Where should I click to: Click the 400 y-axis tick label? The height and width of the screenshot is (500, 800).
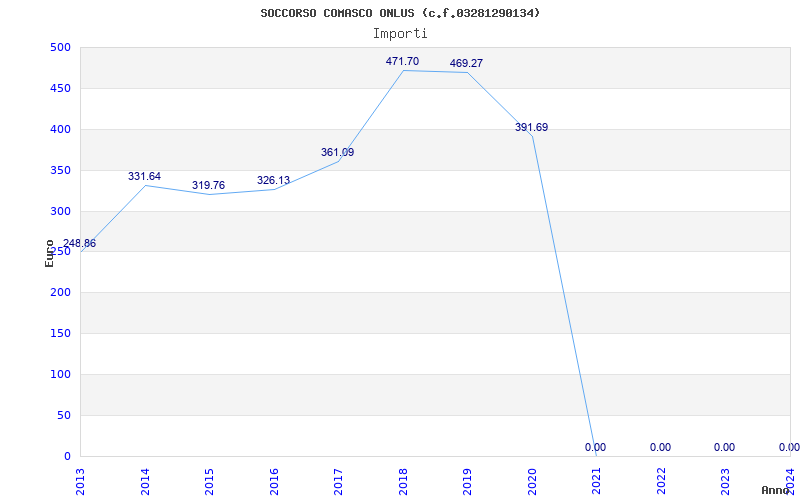click(x=60, y=130)
